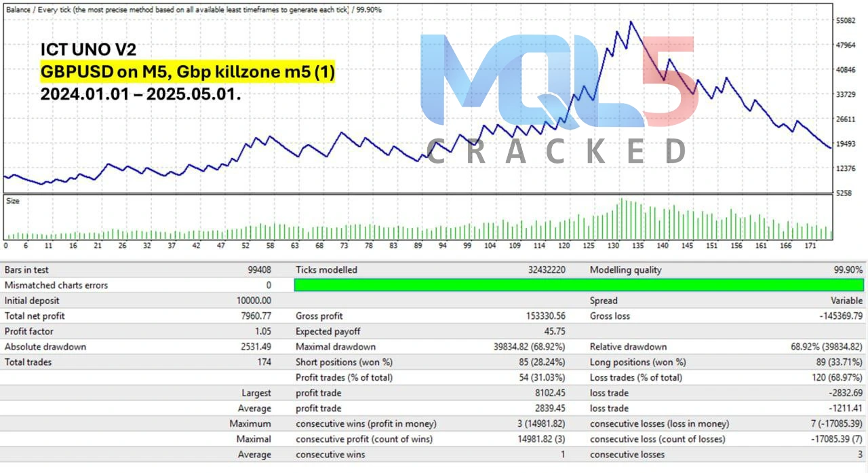The height and width of the screenshot is (473, 868).
Task: Click the 'Relative drawdown' label
Action: coord(628,347)
